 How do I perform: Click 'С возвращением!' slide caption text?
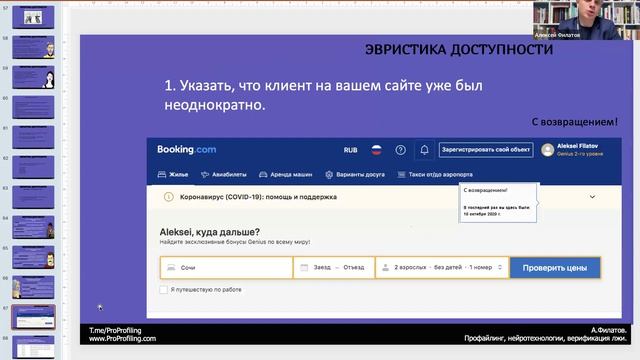pos(575,122)
